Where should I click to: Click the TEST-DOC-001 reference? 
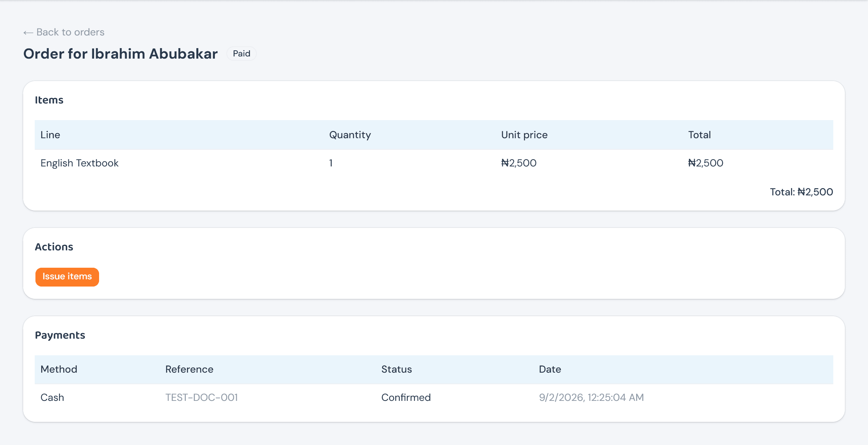click(x=201, y=398)
